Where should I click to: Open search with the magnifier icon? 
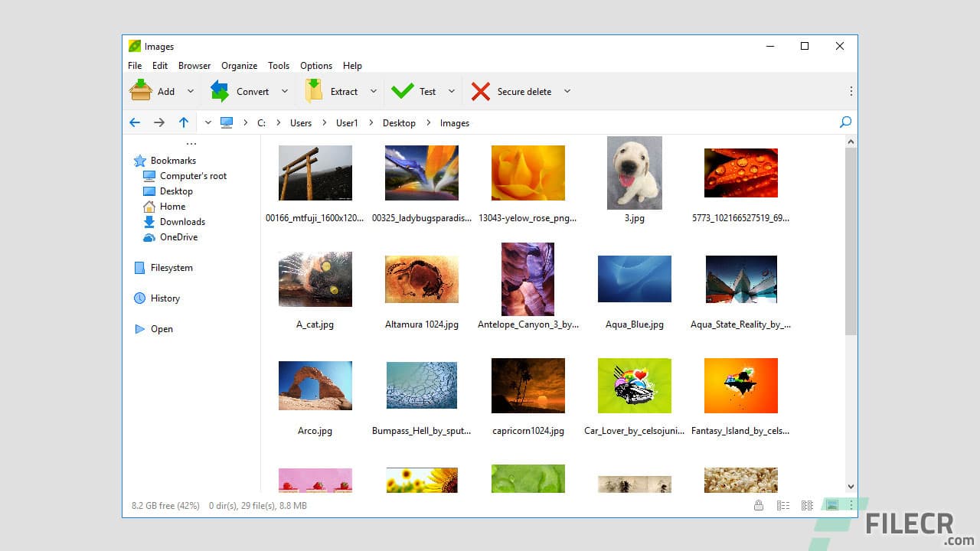coord(846,122)
